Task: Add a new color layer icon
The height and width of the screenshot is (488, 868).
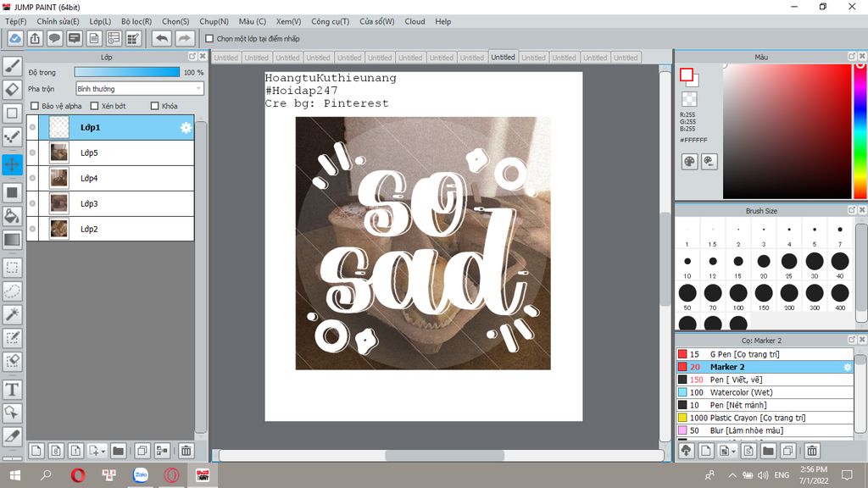Action: (x=36, y=451)
